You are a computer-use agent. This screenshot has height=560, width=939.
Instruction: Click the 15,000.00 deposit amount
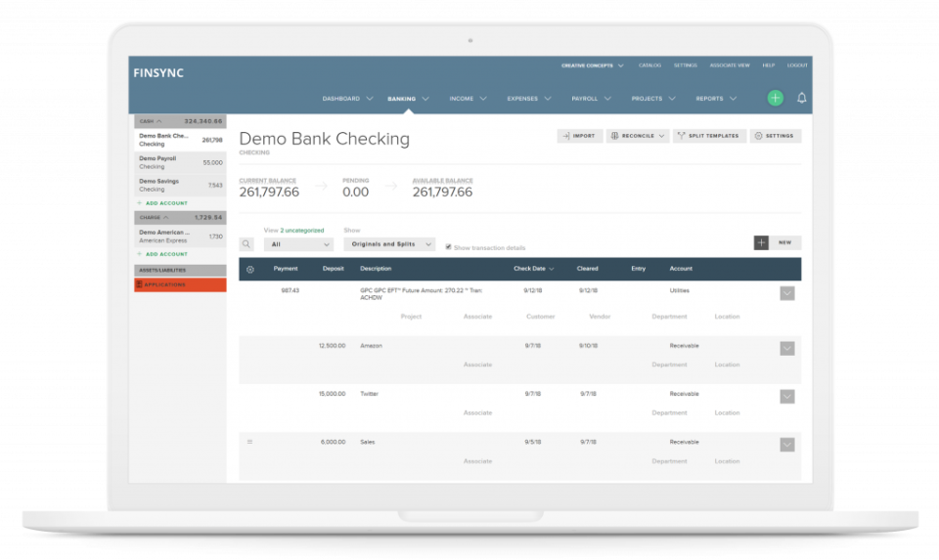pos(332,394)
